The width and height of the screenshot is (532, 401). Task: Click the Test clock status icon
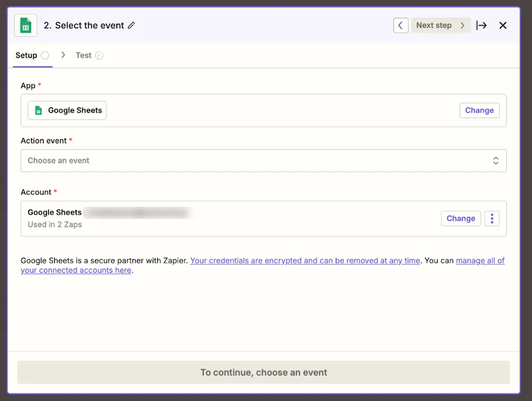coord(99,55)
